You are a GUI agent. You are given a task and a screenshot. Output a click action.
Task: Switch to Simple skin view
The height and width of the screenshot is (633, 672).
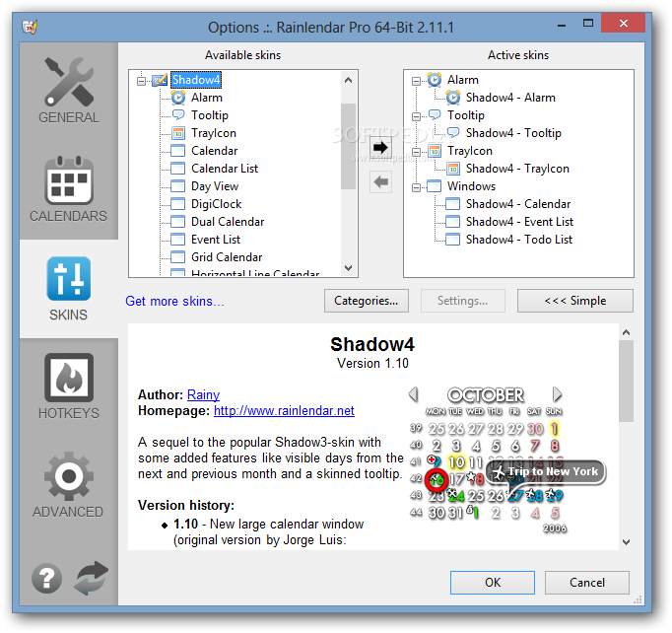pyautogui.click(x=575, y=301)
